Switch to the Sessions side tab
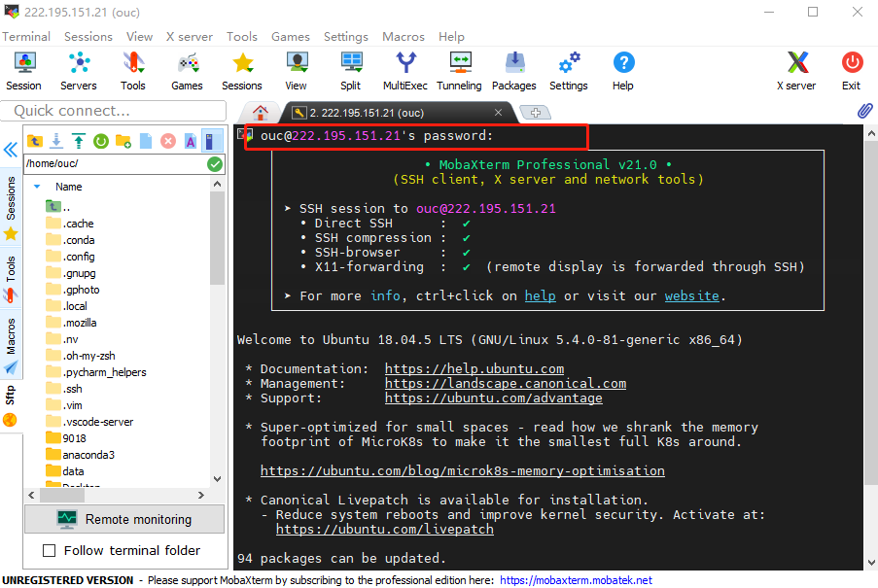 click(x=11, y=207)
